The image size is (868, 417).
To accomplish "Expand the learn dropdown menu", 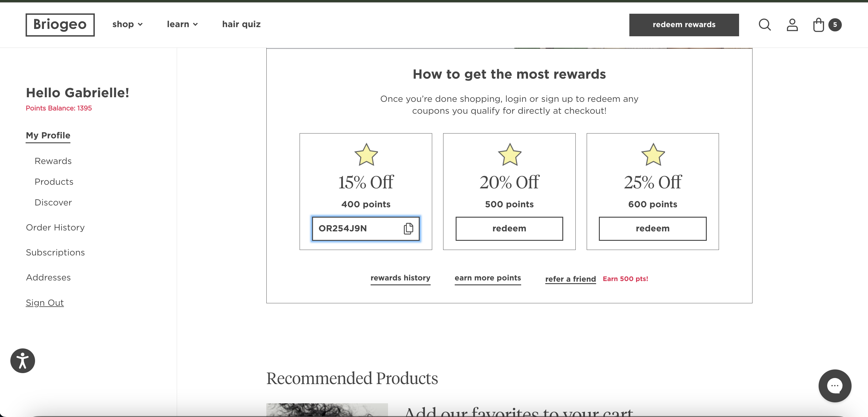I will [182, 24].
